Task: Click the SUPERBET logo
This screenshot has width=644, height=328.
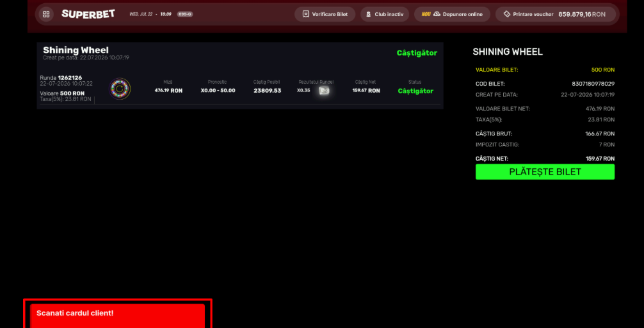Action: click(x=88, y=14)
